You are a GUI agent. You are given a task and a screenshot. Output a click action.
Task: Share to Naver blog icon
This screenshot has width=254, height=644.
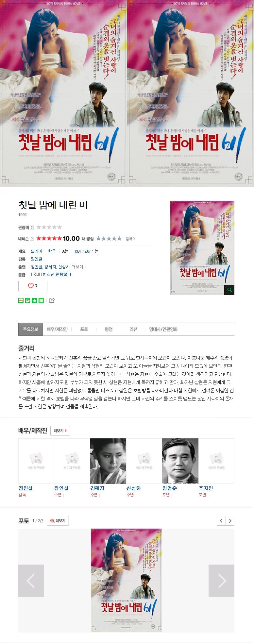coord(21,300)
